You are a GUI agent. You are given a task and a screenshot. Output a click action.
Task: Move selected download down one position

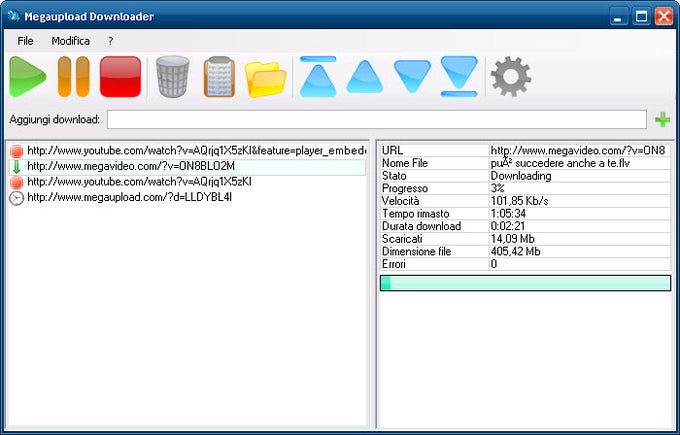(412, 77)
